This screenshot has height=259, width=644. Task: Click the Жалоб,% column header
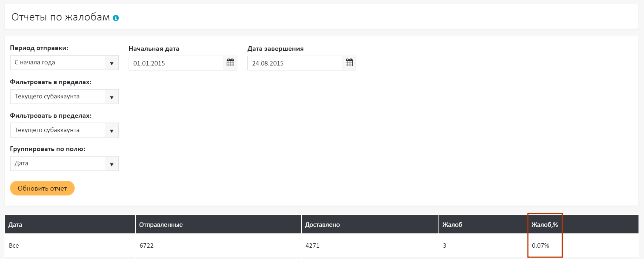(544, 225)
